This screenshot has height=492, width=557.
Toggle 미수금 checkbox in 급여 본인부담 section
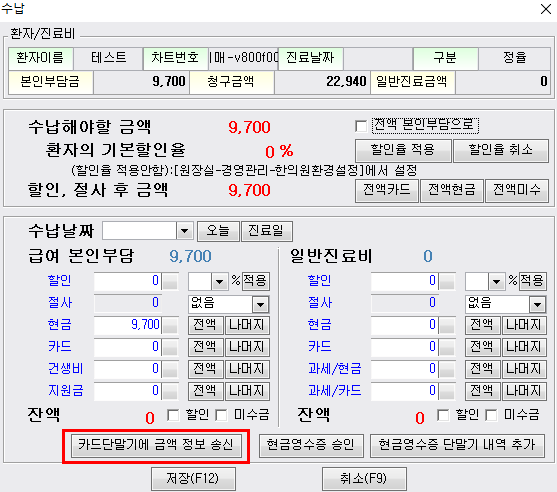(x=221, y=415)
